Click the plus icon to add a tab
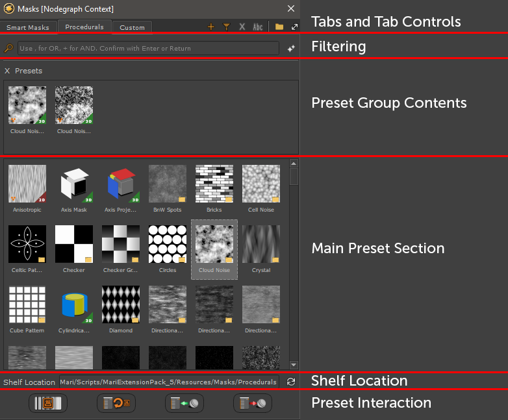The image size is (508, 420). pyautogui.click(x=210, y=27)
